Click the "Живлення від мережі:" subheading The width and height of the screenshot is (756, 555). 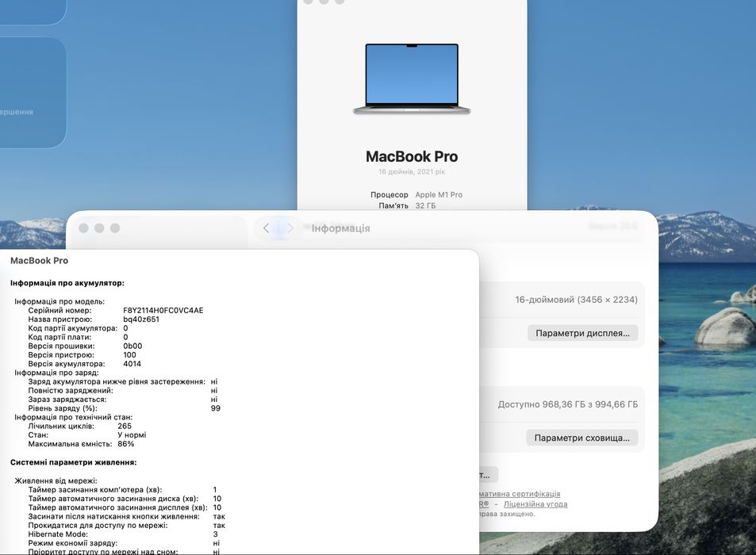56,480
